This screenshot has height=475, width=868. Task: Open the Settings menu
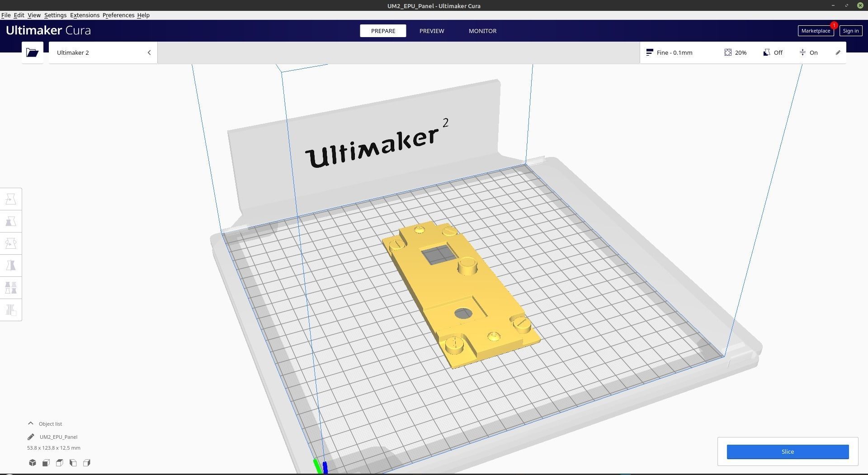click(55, 15)
